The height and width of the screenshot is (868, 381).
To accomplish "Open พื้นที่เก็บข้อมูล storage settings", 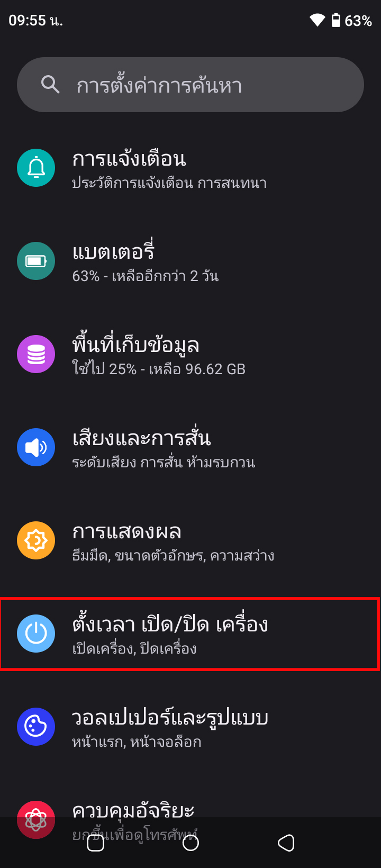I will coord(190,355).
